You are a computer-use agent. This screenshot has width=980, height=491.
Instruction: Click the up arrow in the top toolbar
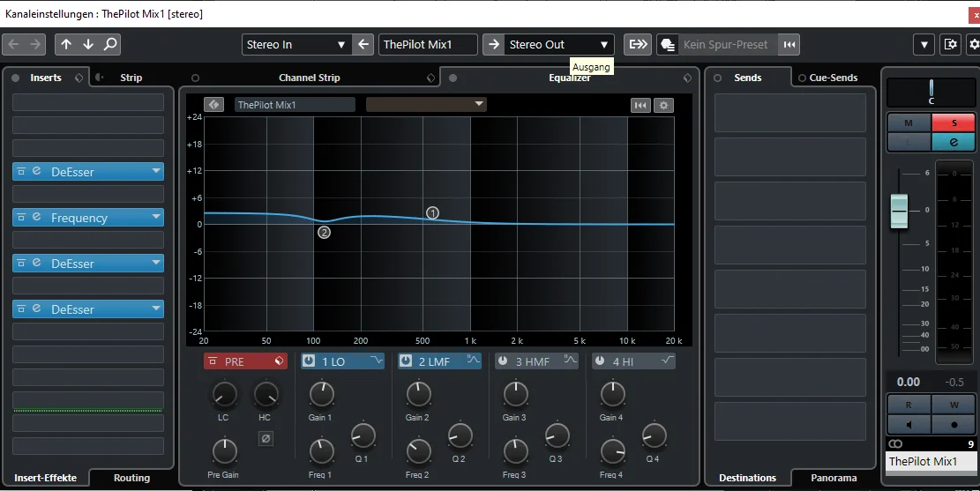[66, 44]
